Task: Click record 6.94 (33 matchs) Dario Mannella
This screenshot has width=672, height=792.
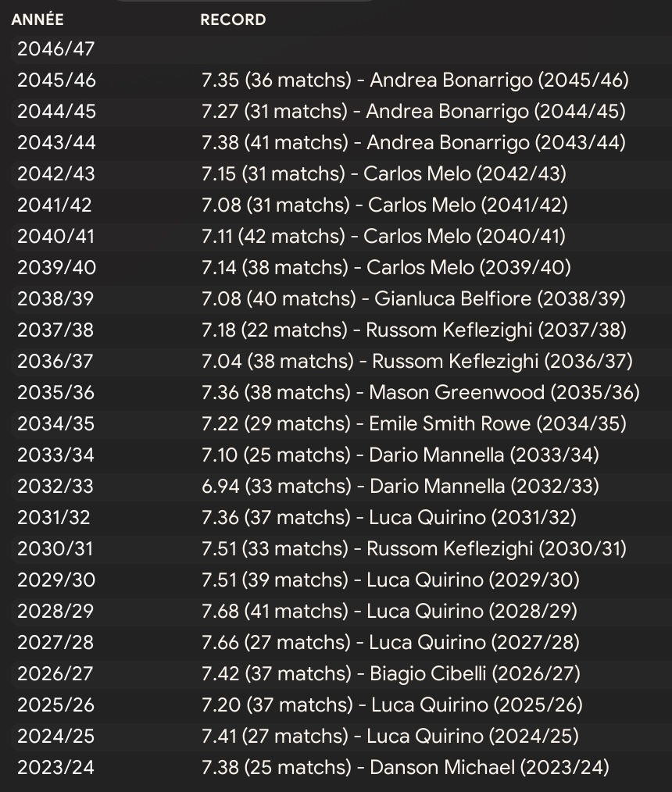Action: pos(401,487)
